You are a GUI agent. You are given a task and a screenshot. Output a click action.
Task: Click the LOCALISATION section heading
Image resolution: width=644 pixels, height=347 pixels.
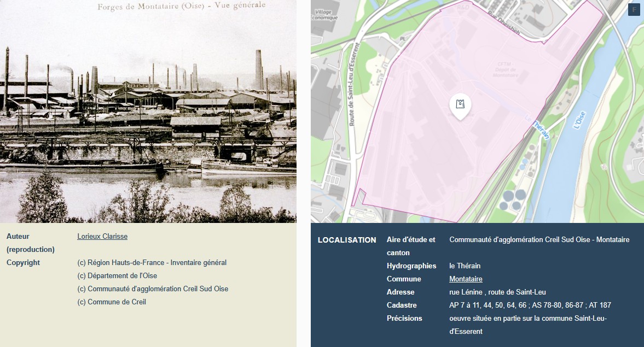347,240
